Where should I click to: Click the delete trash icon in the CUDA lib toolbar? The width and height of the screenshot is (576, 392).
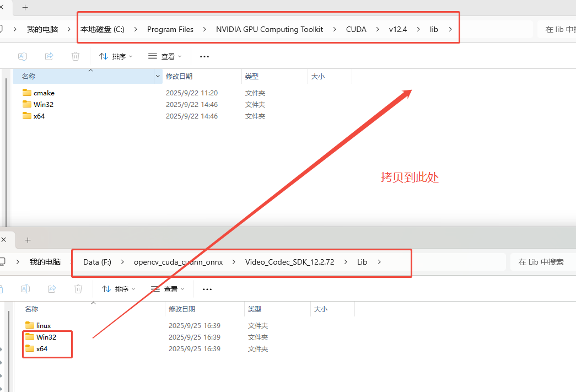tap(76, 56)
